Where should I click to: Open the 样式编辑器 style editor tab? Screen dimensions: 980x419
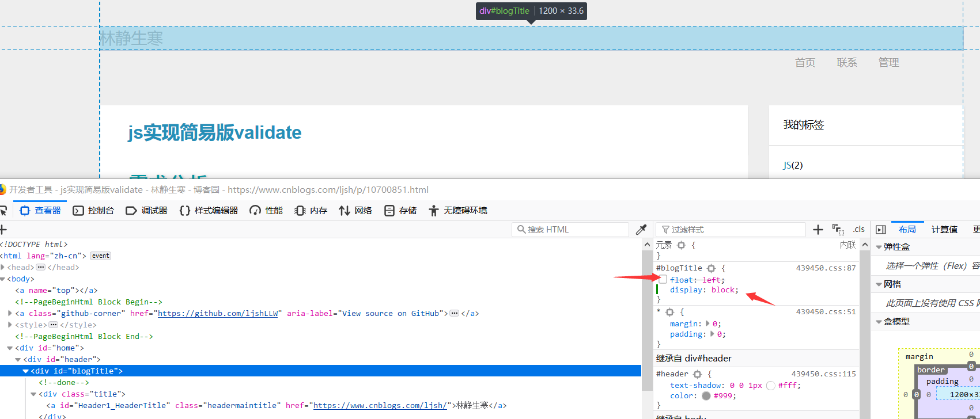pos(209,211)
